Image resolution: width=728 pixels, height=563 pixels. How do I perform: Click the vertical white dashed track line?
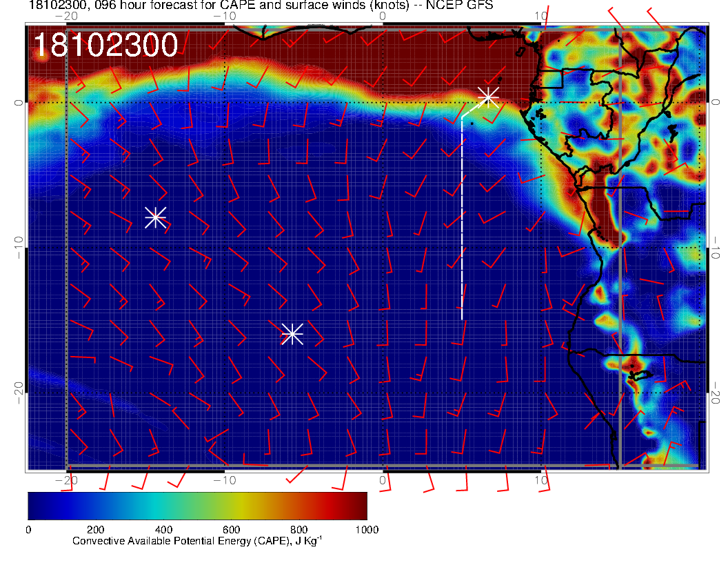[462, 221]
